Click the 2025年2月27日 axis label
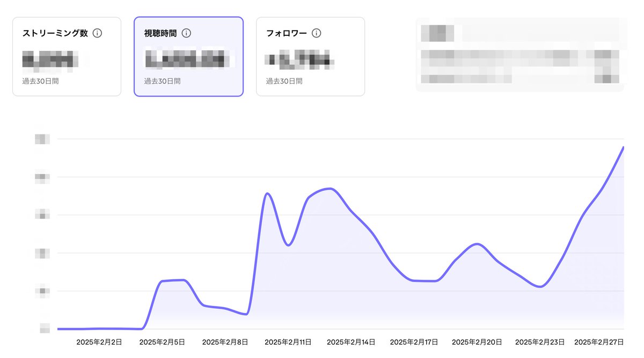The height and width of the screenshot is (358, 644). pos(599,342)
